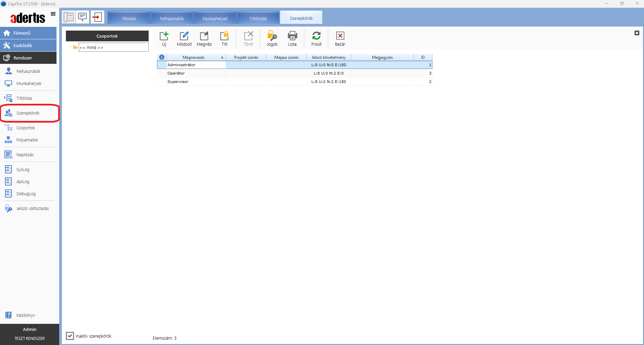Open Jelszó változtatás in the sidebar
This screenshot has height=345, width=644.
[32, 209]
